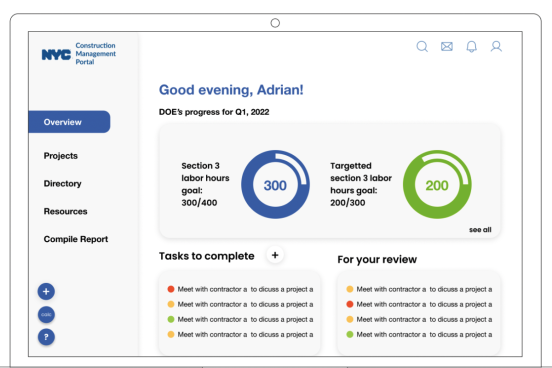
Task: Click Section 3 labor hours goal text
Action: coord(205,184)
